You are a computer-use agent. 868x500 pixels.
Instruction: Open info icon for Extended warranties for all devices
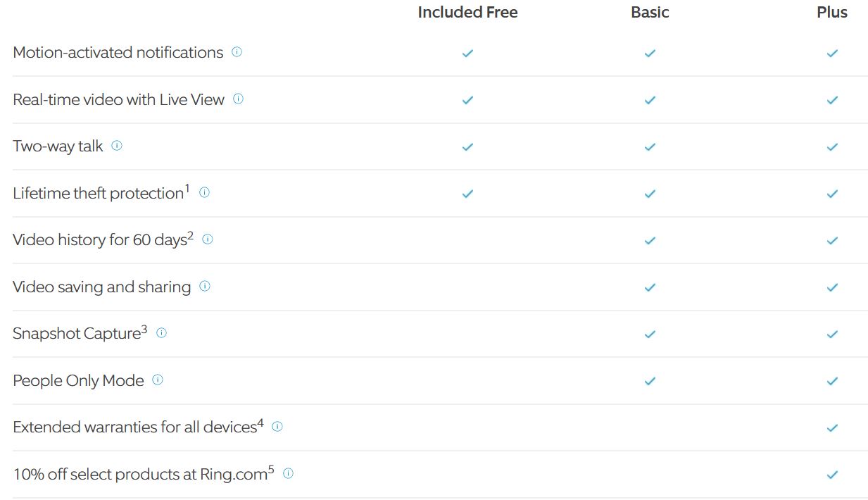pyautogui.click(x=277, y=427)
